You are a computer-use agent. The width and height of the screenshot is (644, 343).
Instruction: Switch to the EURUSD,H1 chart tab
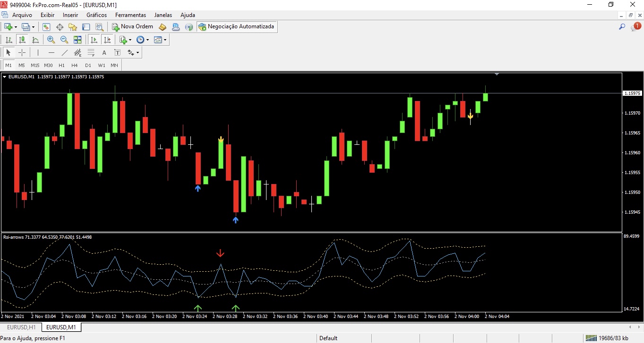[21, 327]
